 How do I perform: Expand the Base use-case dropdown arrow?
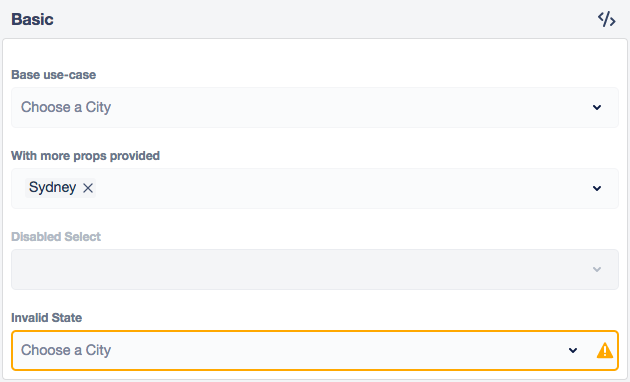(597, 107)
